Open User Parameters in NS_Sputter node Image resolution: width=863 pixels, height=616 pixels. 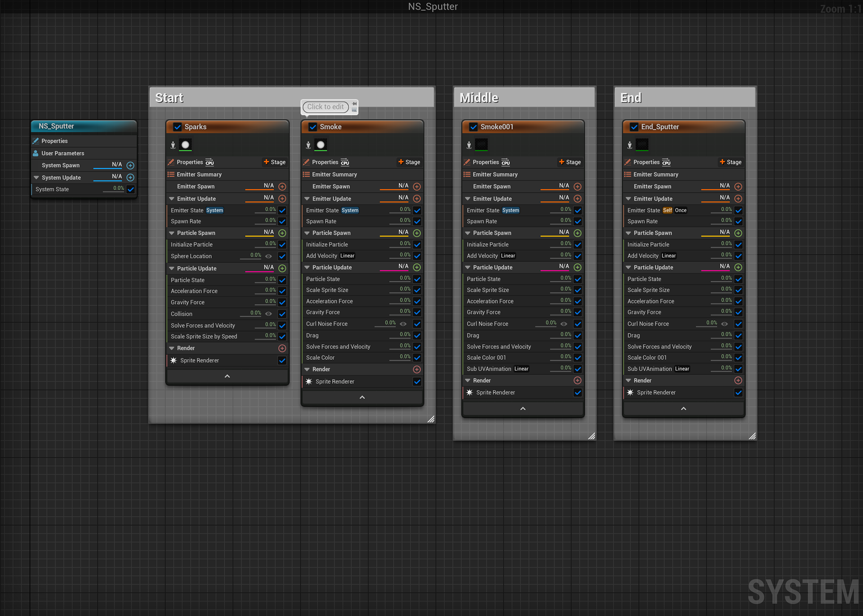[62, 153]
